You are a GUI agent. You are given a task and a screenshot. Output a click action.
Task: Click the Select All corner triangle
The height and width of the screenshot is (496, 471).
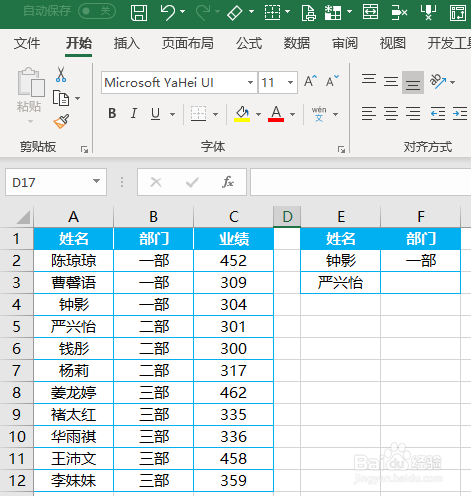pyautogui.click(x=23, y=217)
